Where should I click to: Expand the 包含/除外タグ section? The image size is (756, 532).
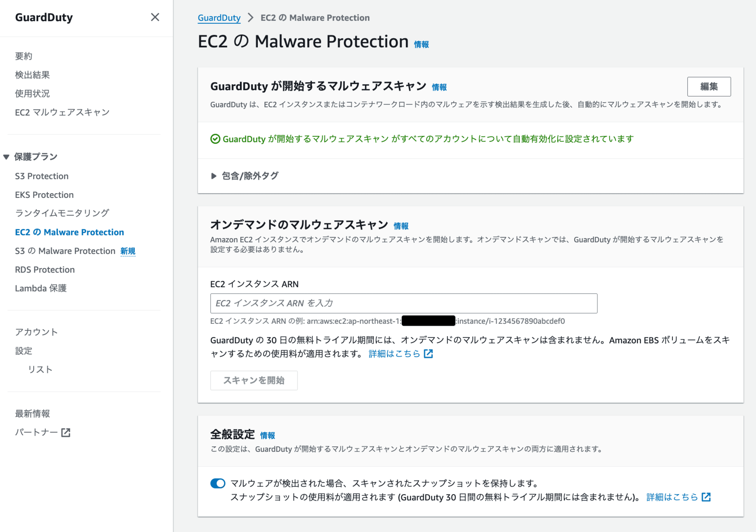[x=245, y=176]
